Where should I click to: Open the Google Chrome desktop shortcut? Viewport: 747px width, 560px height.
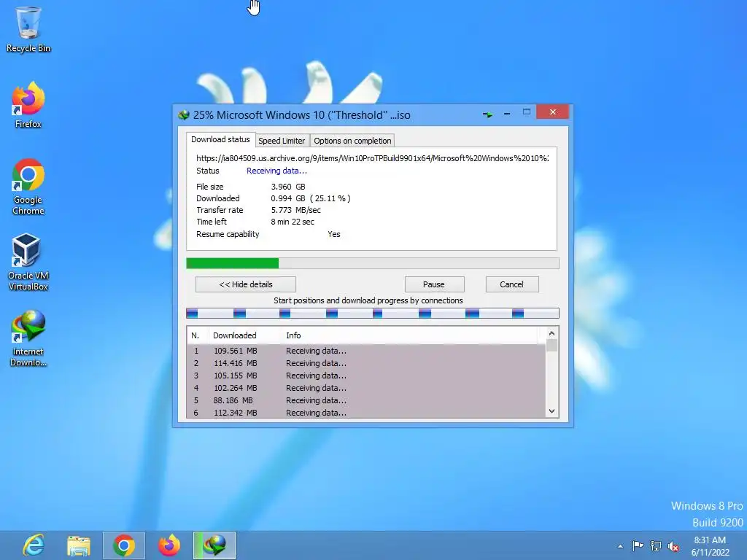pos(28,187)
